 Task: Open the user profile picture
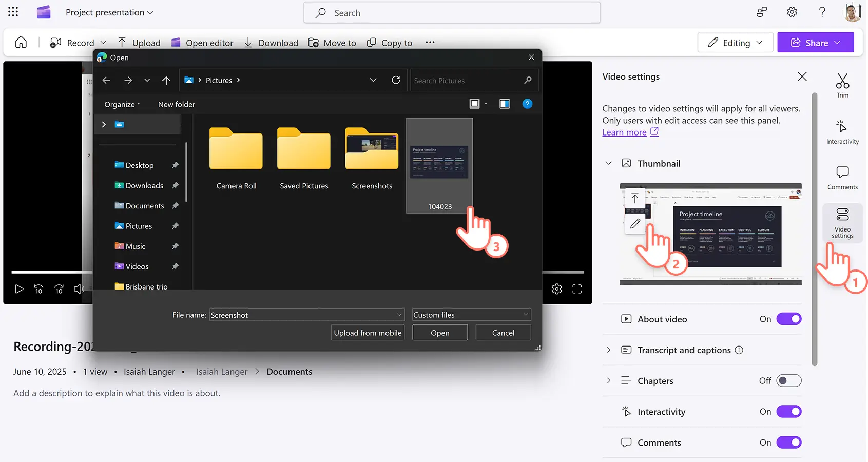853,12
